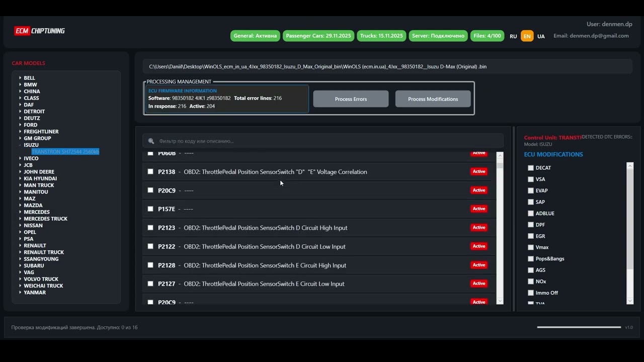
Task: Click the DTC error list scrollbar thumb
Action: (500, 165)
